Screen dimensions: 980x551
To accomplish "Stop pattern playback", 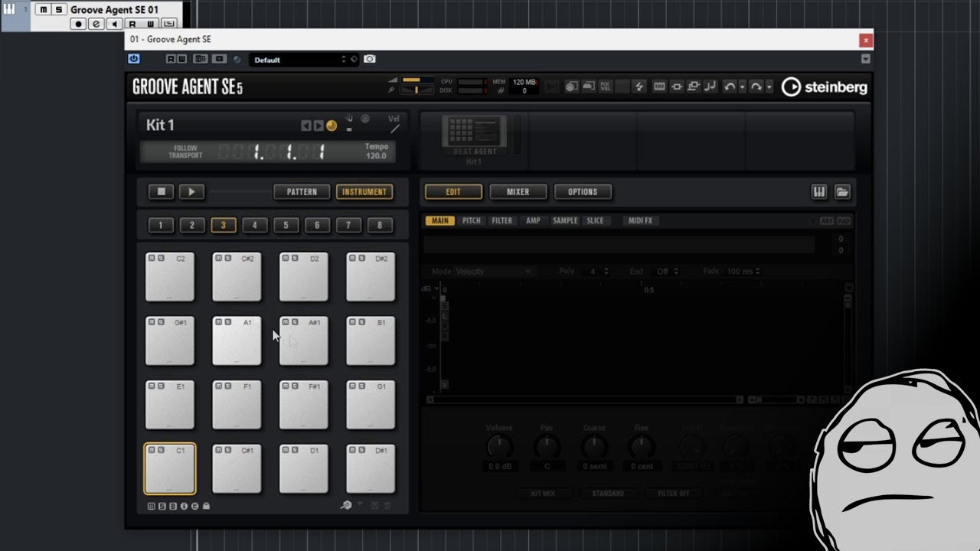I will tap(162, 191).
